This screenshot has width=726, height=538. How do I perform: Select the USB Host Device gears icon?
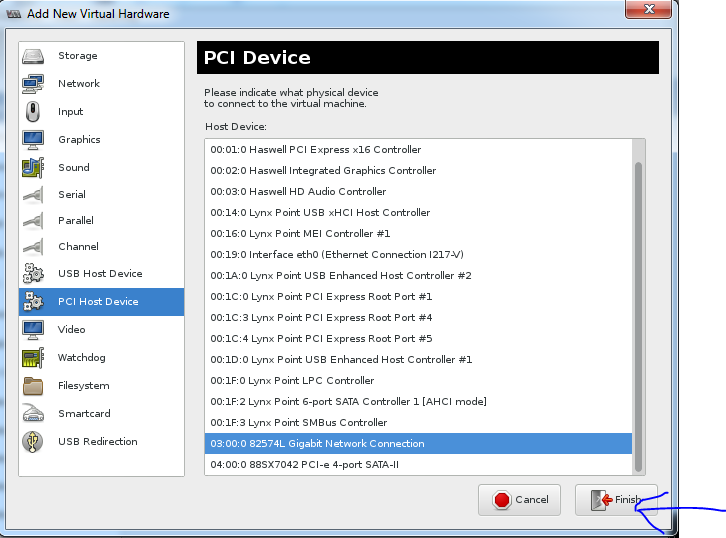(x=33, y=274)
